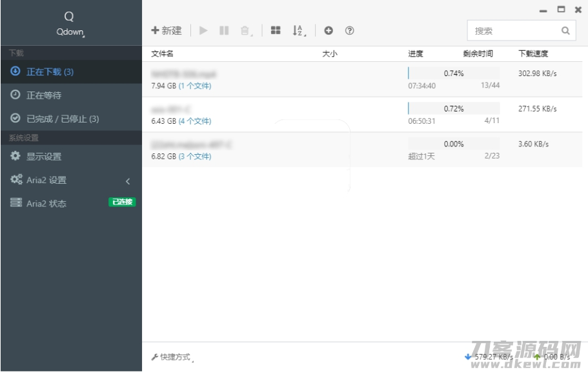588x372 pixels.
Task: Open the (4 个文件) link
Action: [195, 121]
